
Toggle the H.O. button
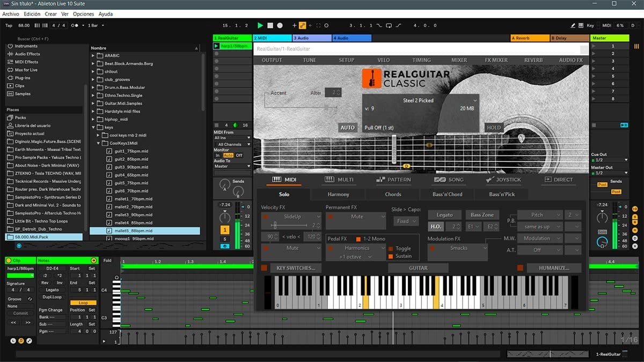[436, 227]
